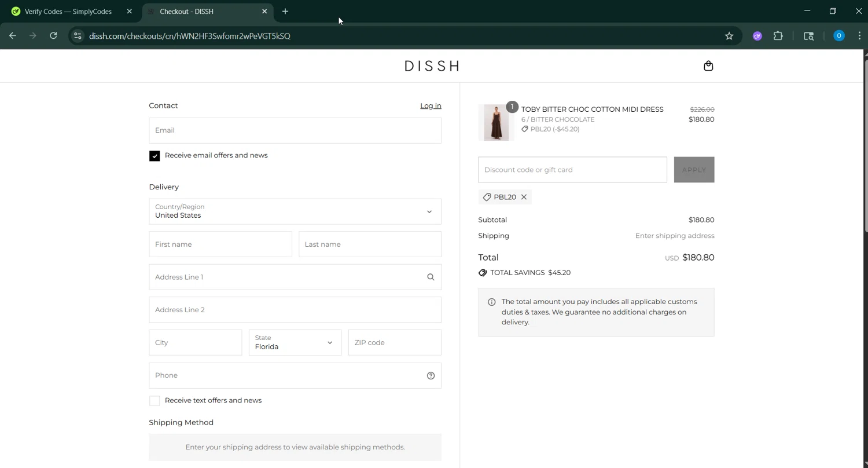This screenshot has width=868, height=468.
Task: Click the First name field
Action: 220,244
